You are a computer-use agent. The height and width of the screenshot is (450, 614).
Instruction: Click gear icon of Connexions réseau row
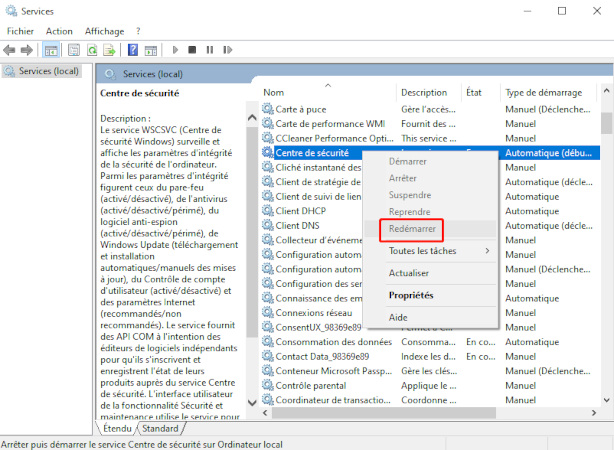pos(268,313)
